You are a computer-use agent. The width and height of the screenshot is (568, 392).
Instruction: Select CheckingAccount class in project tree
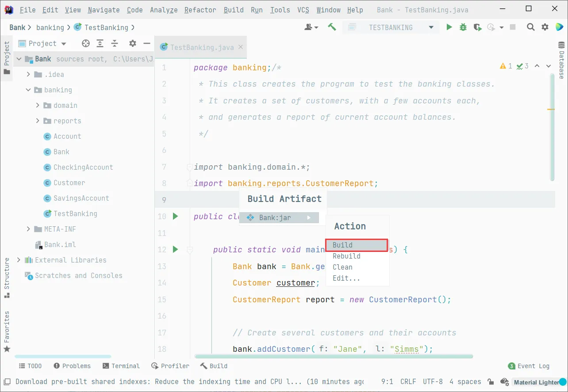[83, 167]
